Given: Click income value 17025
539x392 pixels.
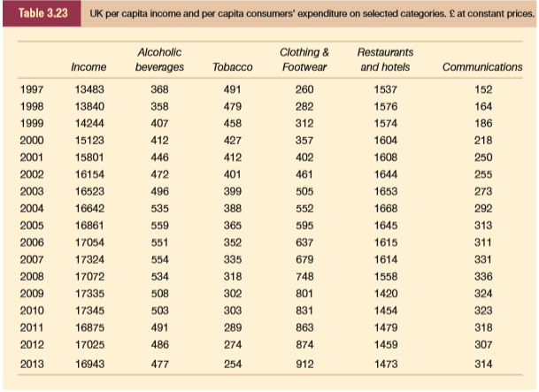Looking at the screenshot, I should (x=89, y=344).
